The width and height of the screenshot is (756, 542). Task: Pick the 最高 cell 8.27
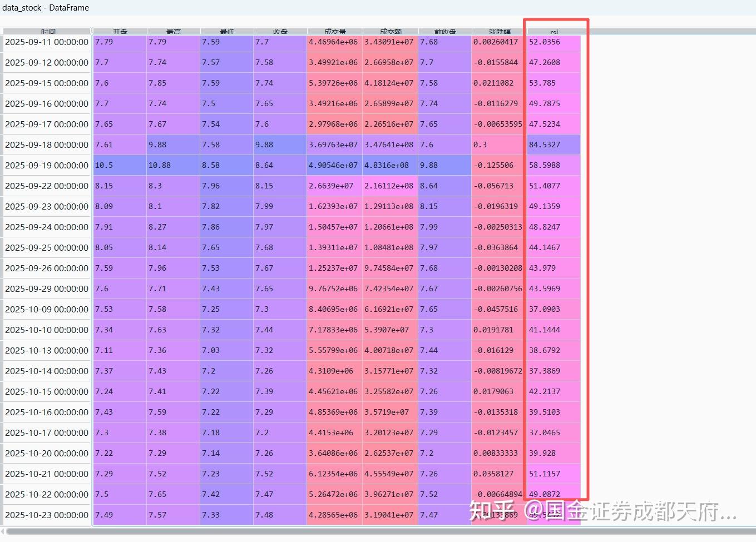(x=173, y=227)
